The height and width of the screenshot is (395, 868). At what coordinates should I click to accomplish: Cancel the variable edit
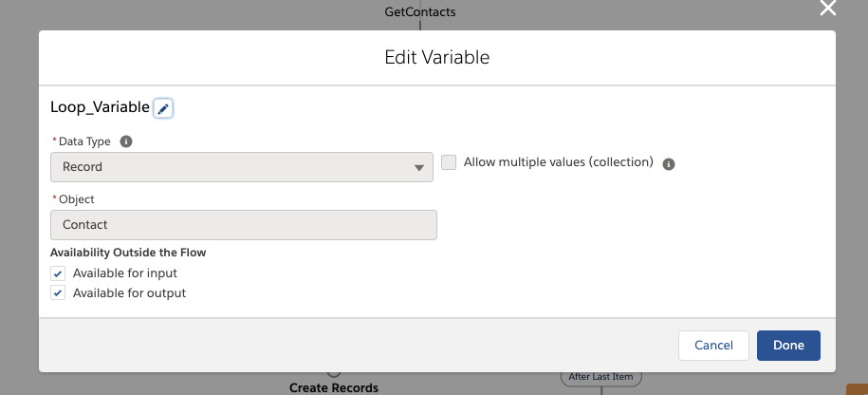[713, 346]
